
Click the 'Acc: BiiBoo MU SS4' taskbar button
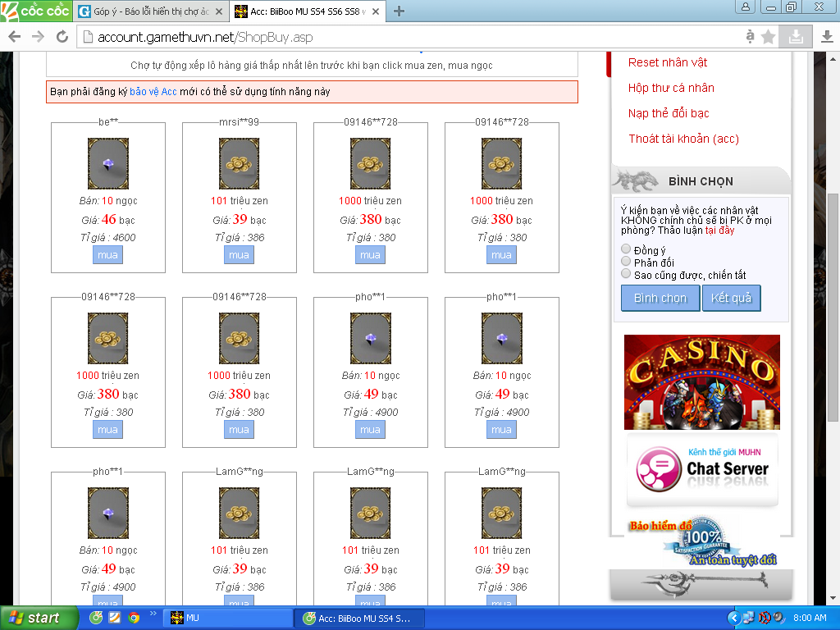(360, 619)
